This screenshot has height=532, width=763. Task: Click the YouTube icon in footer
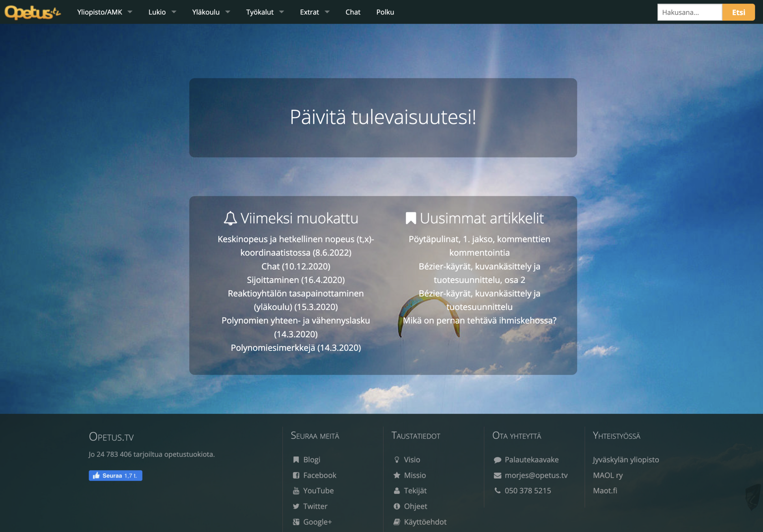click(296, 491)
